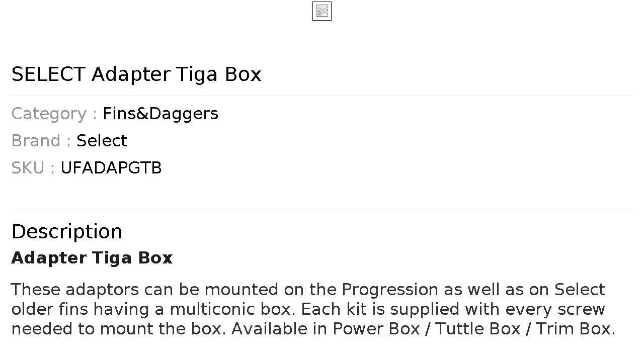Screen dimensions: 644x357
Task: Click the "SELECT Adapter Tiga Box" product title
Action: (136, 74)
